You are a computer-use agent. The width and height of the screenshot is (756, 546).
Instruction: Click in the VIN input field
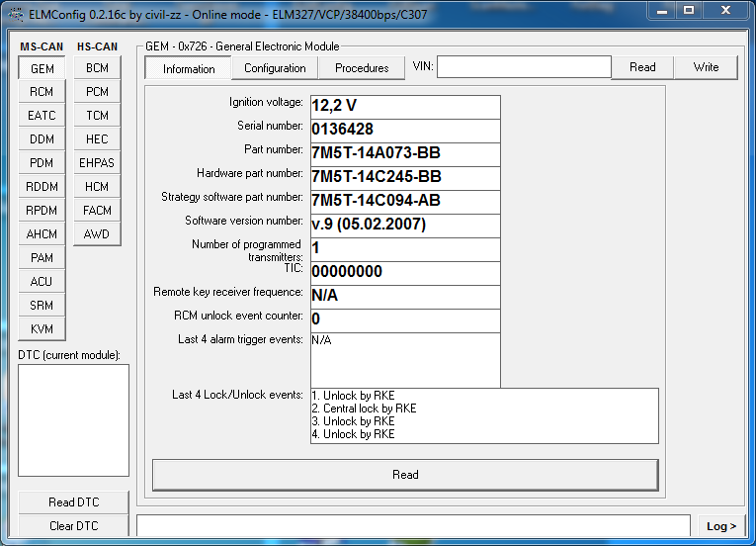(524, 67)
